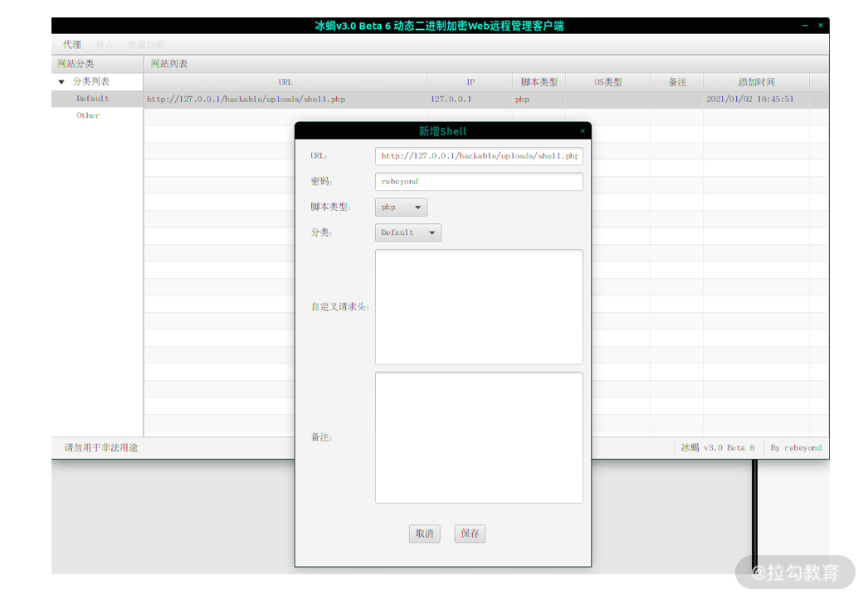The height and width of the screenshot is (600, 868).
Task: Click the URL input field in dialog
Action: (479, 156)
